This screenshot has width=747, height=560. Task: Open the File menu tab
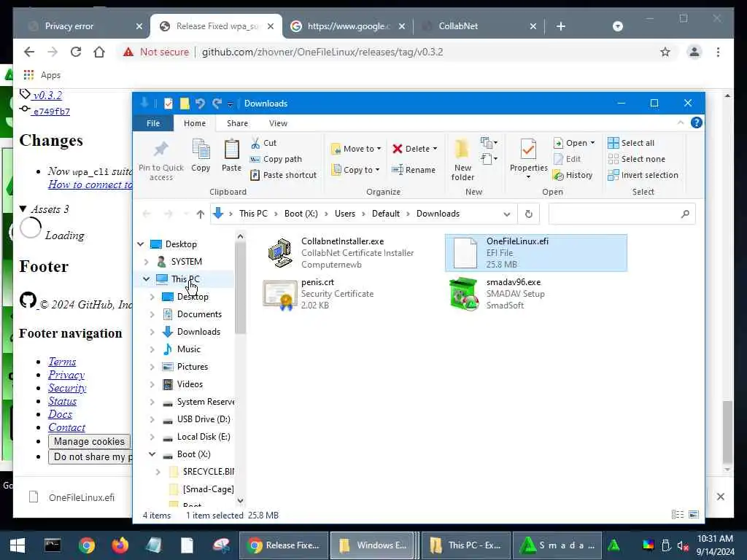153,123
